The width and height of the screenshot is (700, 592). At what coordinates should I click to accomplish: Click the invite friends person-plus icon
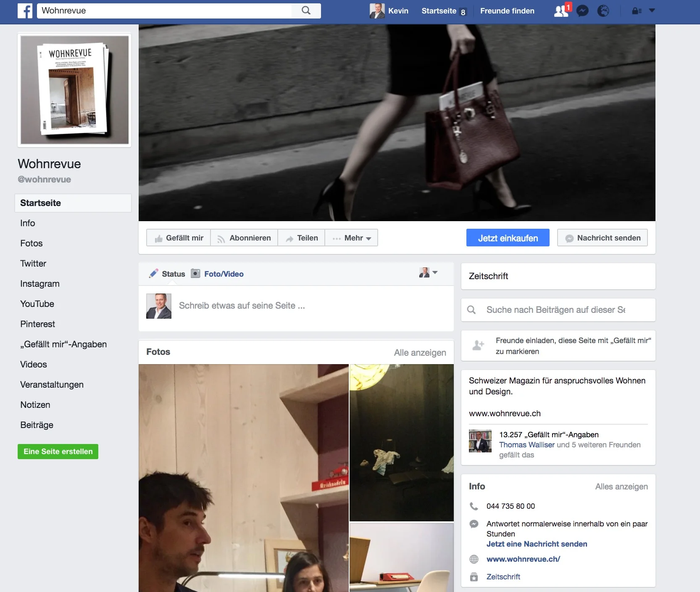coord(478,345)
